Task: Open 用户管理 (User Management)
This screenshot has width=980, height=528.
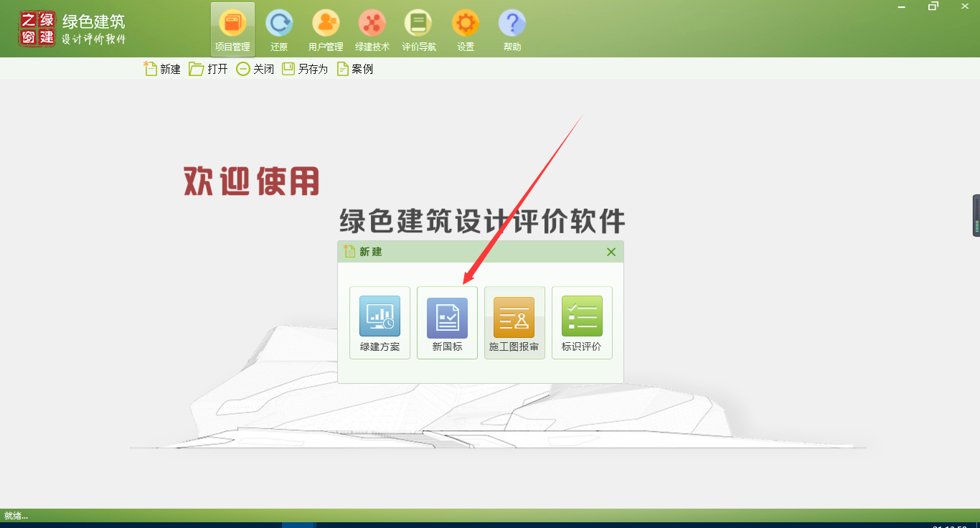Action: pyautogui.click(x=325, y=29)
